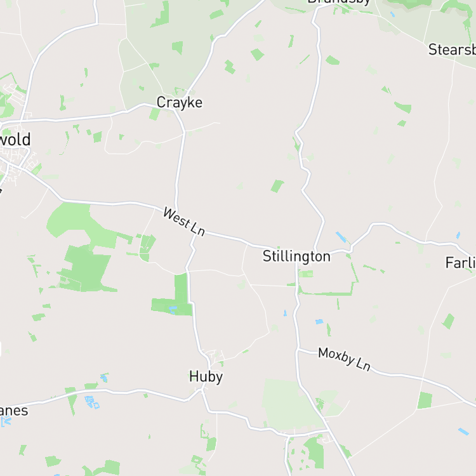This screenshot has width=476, height=476.
Task: Click the West Ln road label
Action: point(184,221)
